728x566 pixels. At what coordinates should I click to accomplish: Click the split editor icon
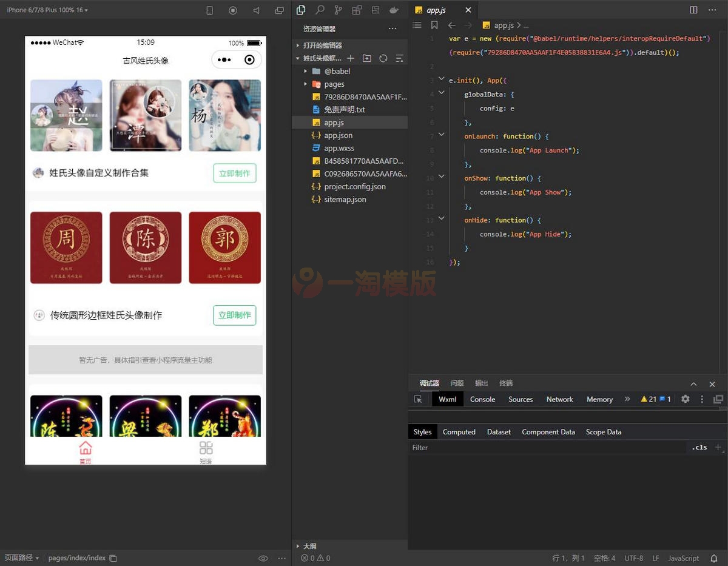coord(693,10)
